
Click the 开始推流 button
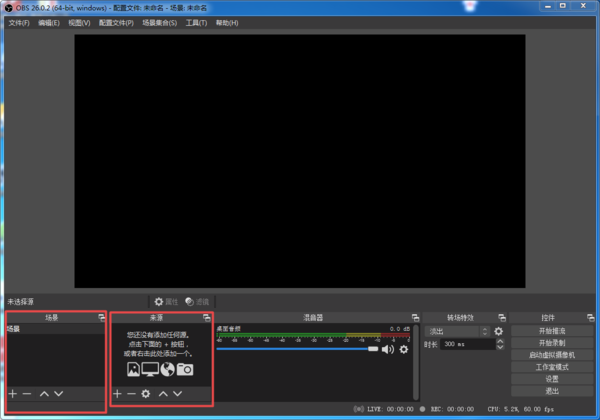click(552, 330)
